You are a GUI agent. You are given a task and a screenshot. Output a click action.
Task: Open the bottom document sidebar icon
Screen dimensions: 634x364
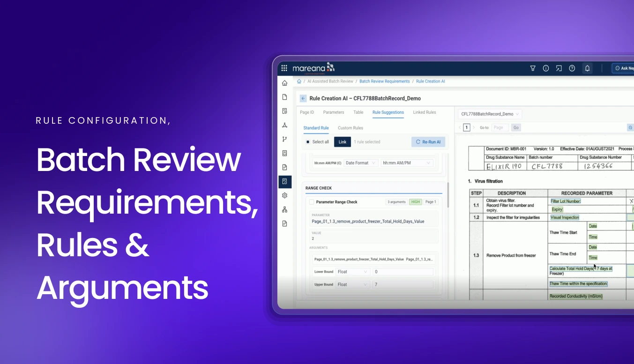pos(284,223)
